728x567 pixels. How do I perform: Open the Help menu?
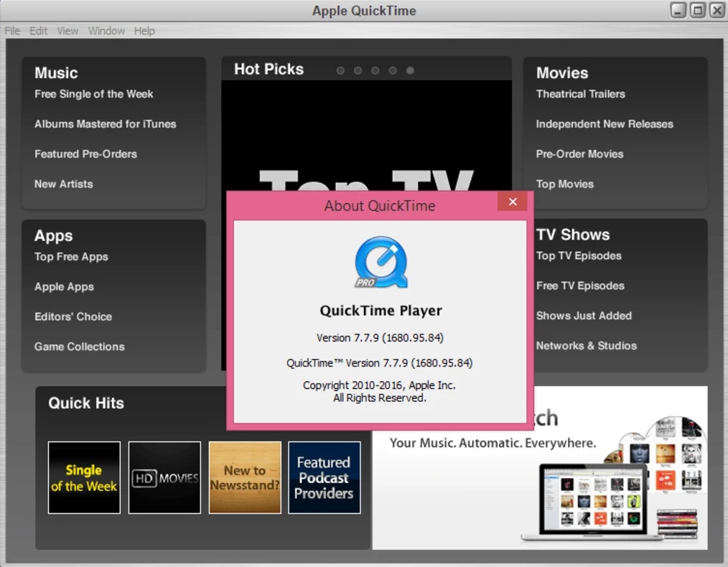(x=144, y=31)
